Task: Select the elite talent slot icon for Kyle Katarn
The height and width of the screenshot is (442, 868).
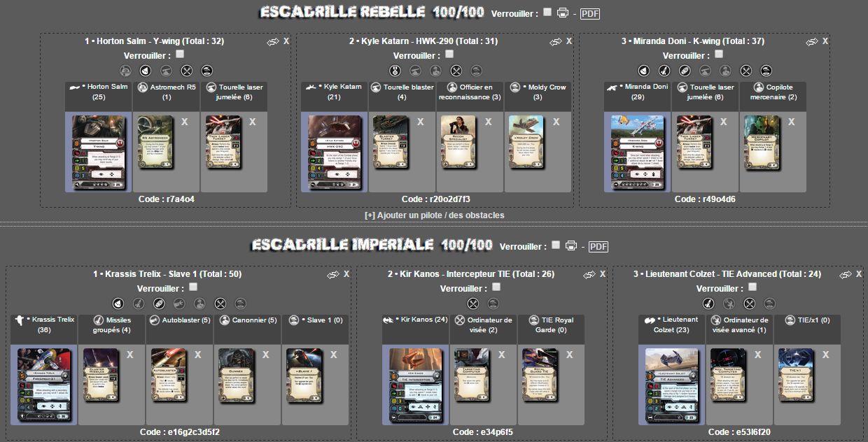Action: pyautogui.click(x=395, y=71)
